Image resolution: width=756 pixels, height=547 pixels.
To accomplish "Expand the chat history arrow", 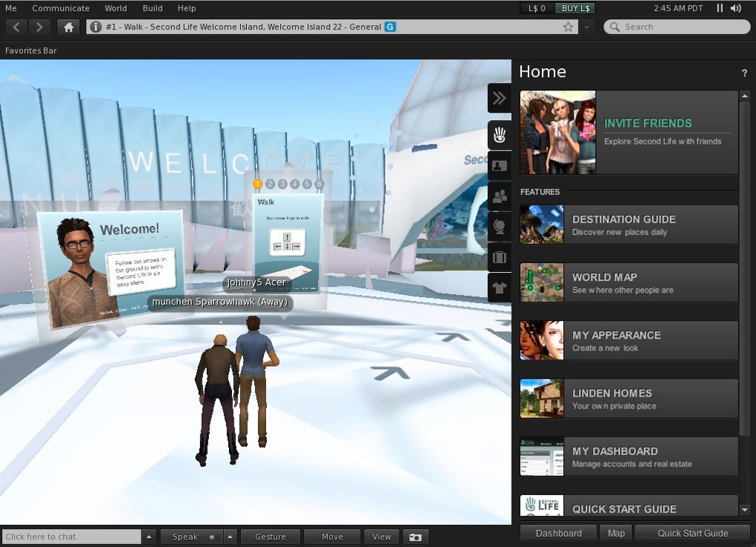I will coord(149,537).
